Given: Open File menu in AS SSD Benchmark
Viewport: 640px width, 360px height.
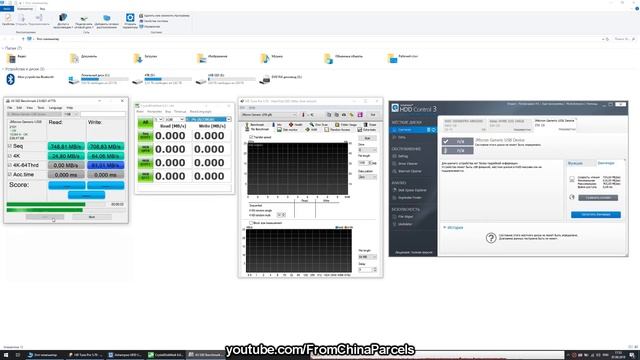Looking at the screenshot, I should [10, 108].
